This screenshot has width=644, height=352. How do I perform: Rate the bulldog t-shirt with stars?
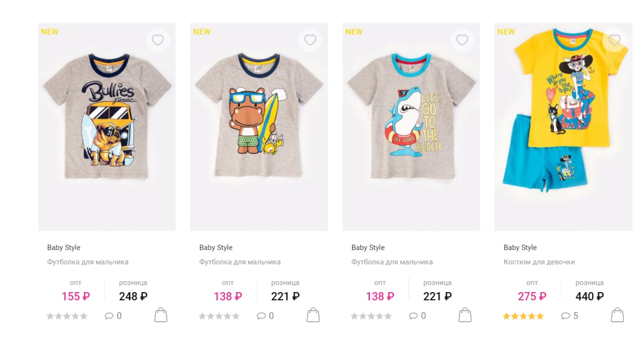[x=67, y=316]
